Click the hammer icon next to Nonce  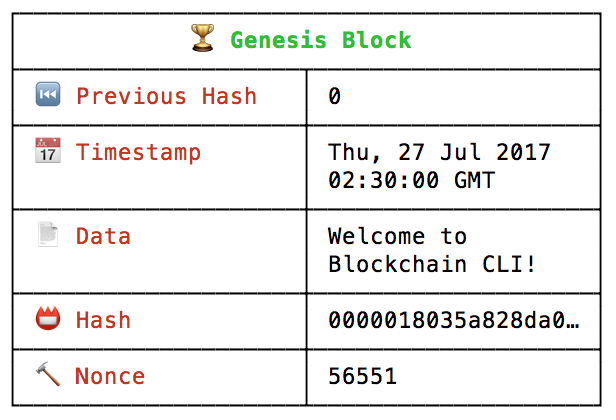[48, 374]
